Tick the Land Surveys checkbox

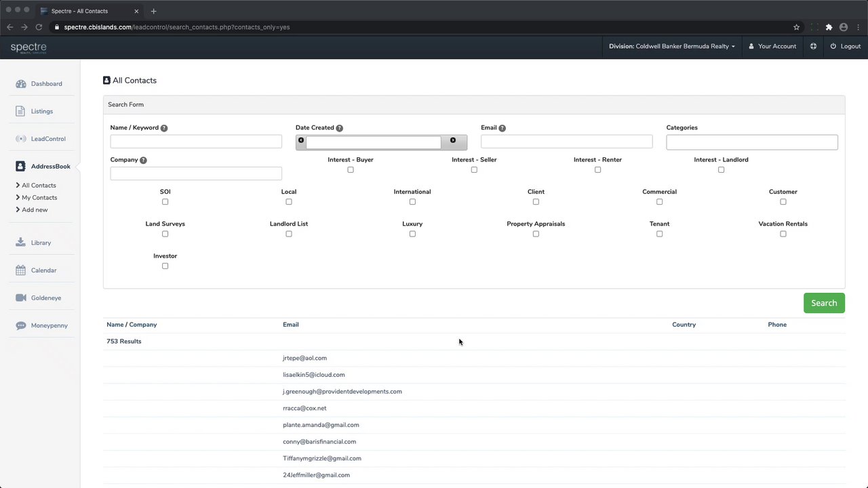tap(165, 234)
